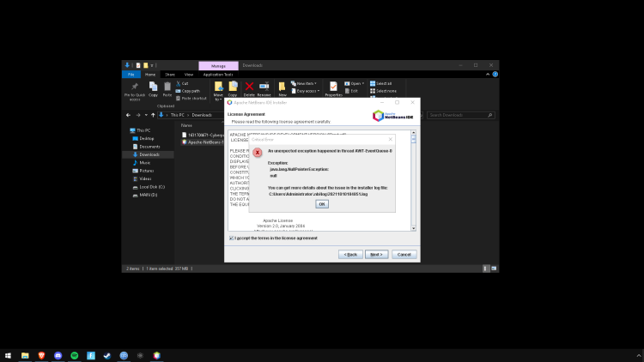Click OK in the Critical Error dialog
644x362 pixels.
pyautogui.click(x=322, y=204)
